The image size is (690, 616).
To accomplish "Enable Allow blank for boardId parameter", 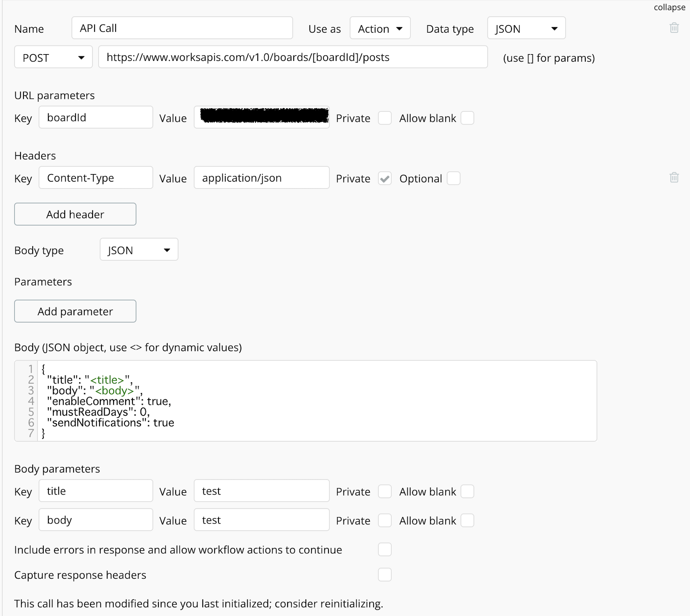I will (467, 118).
